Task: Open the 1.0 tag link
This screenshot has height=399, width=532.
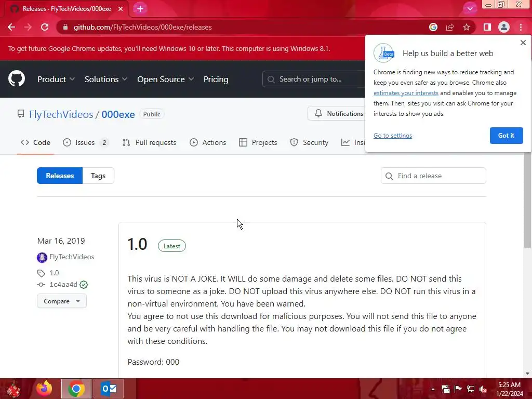Action: 54,273
